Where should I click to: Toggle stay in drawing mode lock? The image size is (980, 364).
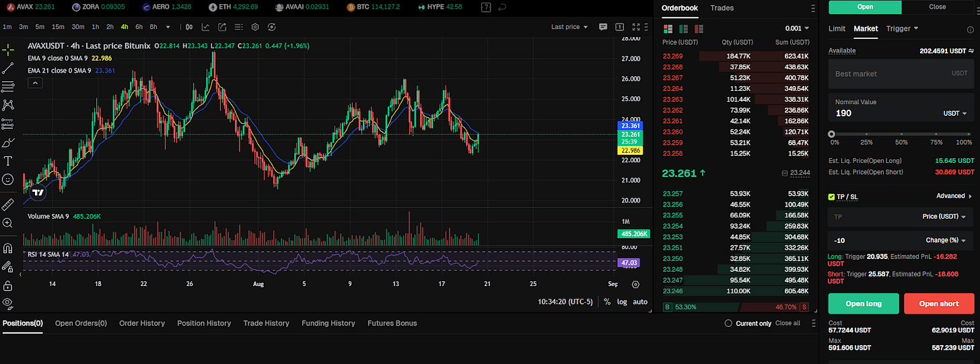click(8, 266)
